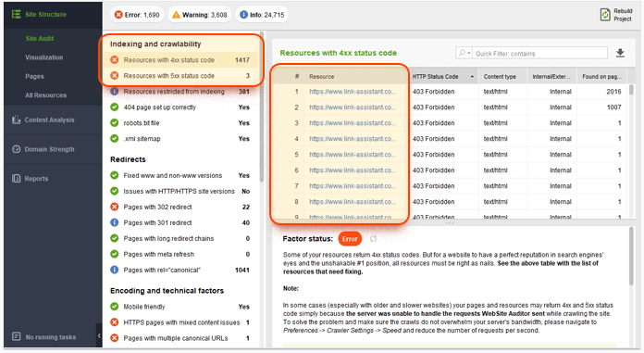Filter by Error: 1,690
The height and width of the screenshot is (353, 644).
tap(137, 15)
